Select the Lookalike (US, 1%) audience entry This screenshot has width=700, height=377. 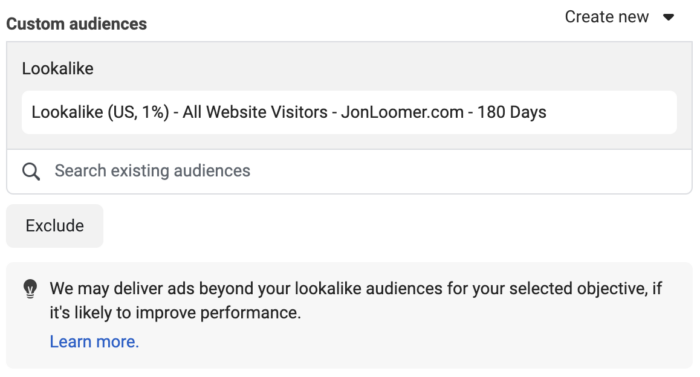pyautogui.click(x=350, y=112)
